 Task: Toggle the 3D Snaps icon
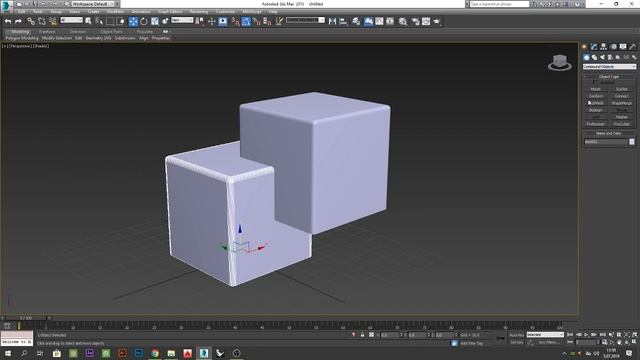coord(236,21)
